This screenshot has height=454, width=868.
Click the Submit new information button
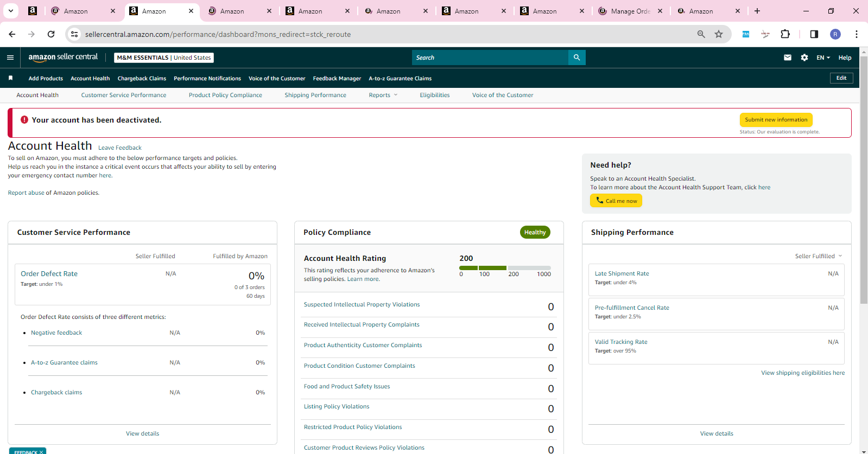(x=776, y=120)
